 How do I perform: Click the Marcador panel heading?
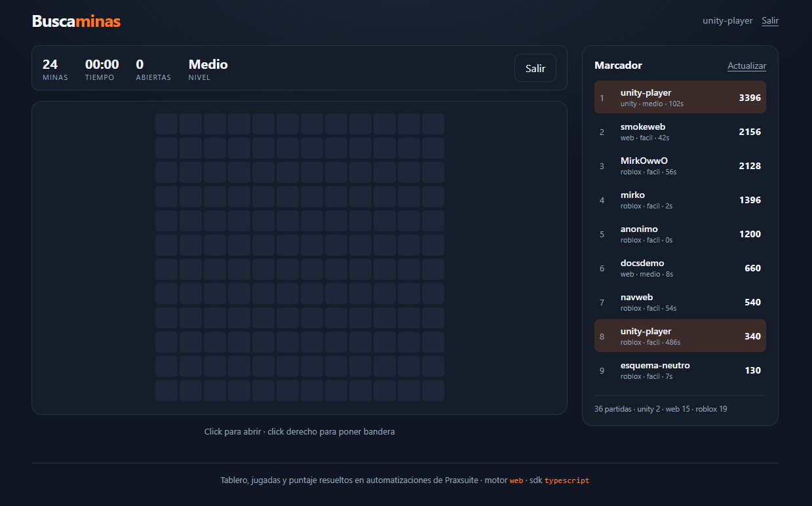[618, 66]
